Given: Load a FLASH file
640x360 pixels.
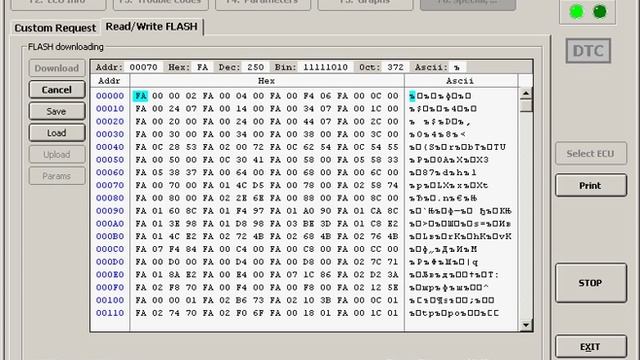Looking at the screenshot, I should pos(57,133).
